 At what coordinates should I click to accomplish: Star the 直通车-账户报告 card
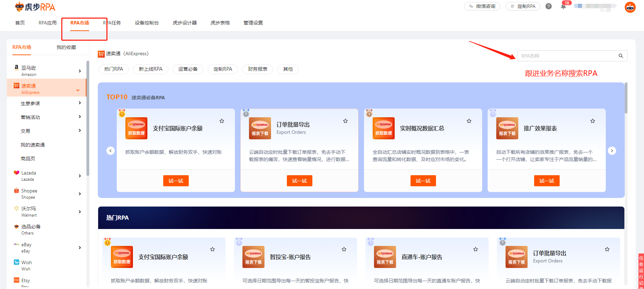pos(476,249)
